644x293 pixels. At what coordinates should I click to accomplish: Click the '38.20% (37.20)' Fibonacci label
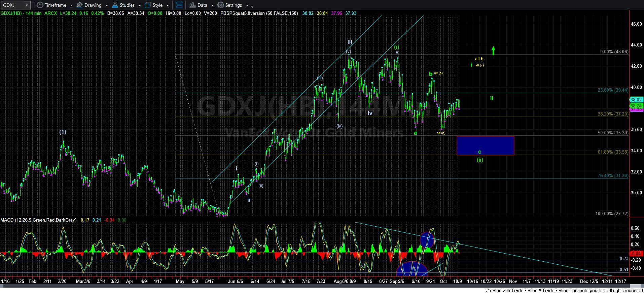click(613, 114)
